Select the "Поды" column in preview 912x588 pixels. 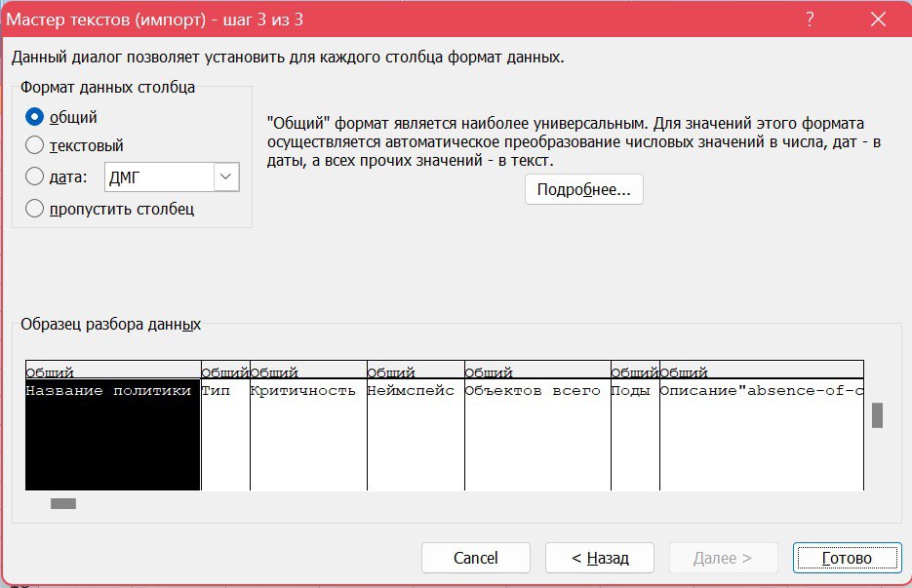tap(635, 429)
